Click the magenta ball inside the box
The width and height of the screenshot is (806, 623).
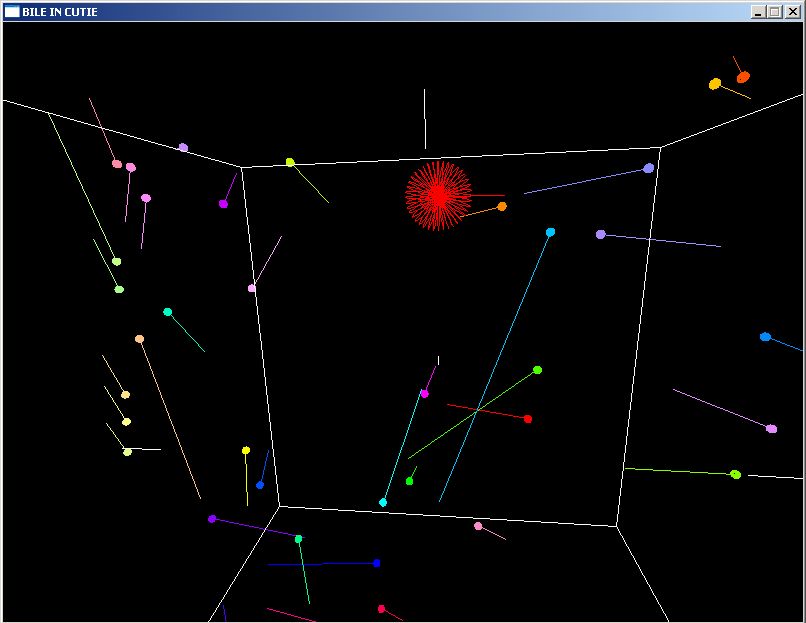[424, 394]
